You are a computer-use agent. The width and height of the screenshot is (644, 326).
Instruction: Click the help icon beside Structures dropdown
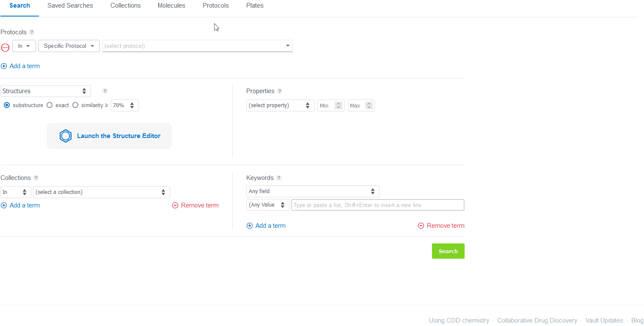tap(105, 91)
